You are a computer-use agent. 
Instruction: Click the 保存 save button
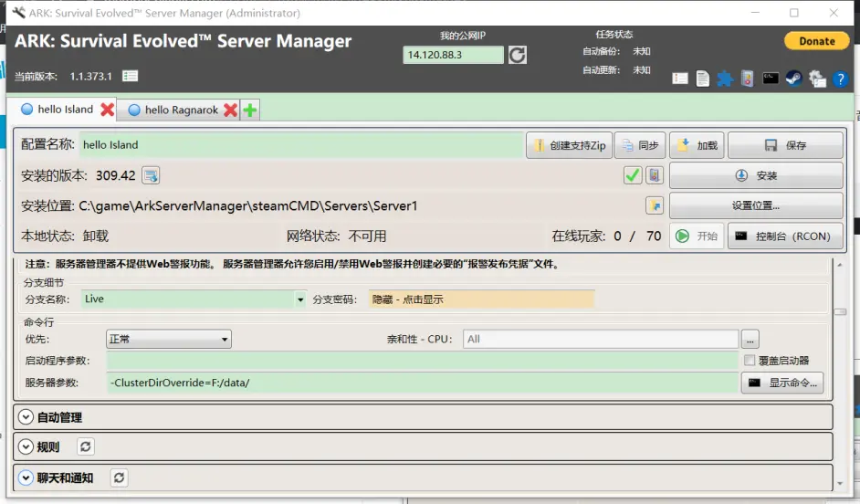[785, 145]
